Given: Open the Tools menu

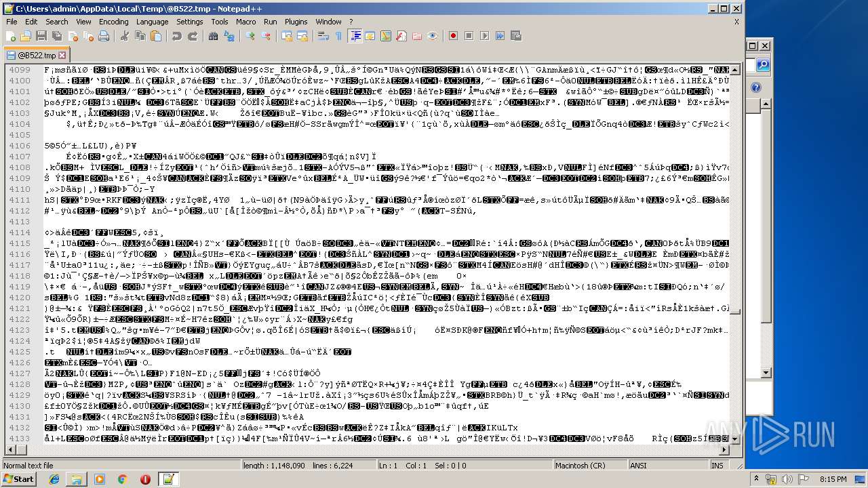Looking at the screenshot, I should [x=220, y=22].
